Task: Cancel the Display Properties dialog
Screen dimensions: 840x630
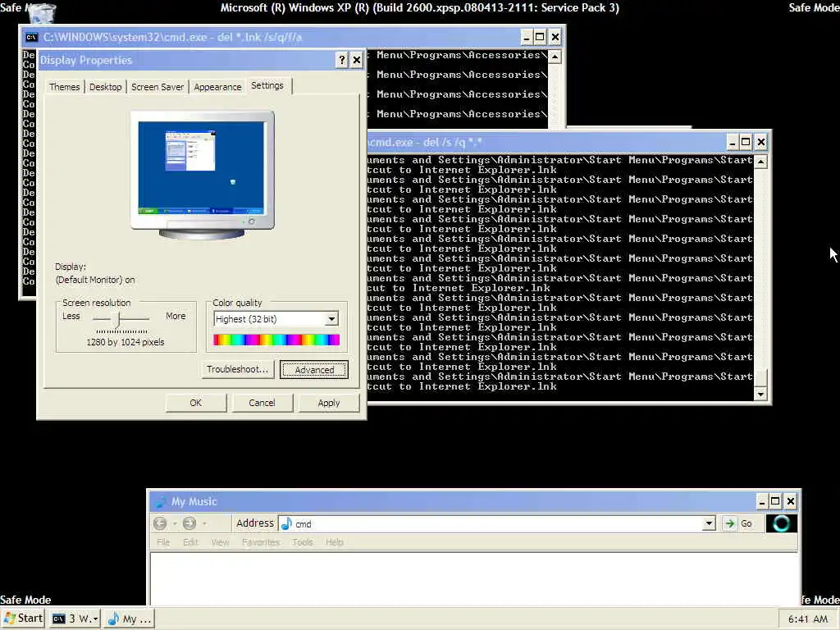Action: (x=262, y=403)
